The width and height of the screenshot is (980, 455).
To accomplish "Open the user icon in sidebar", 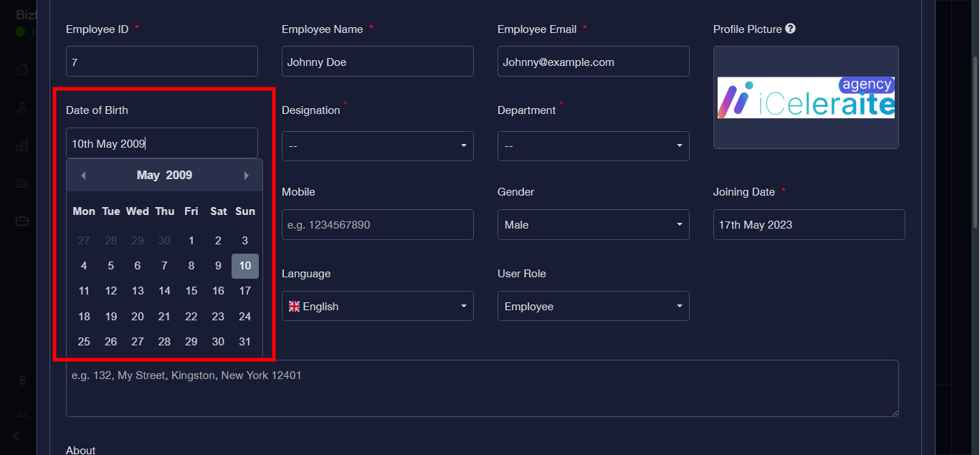I will point(22,107).
